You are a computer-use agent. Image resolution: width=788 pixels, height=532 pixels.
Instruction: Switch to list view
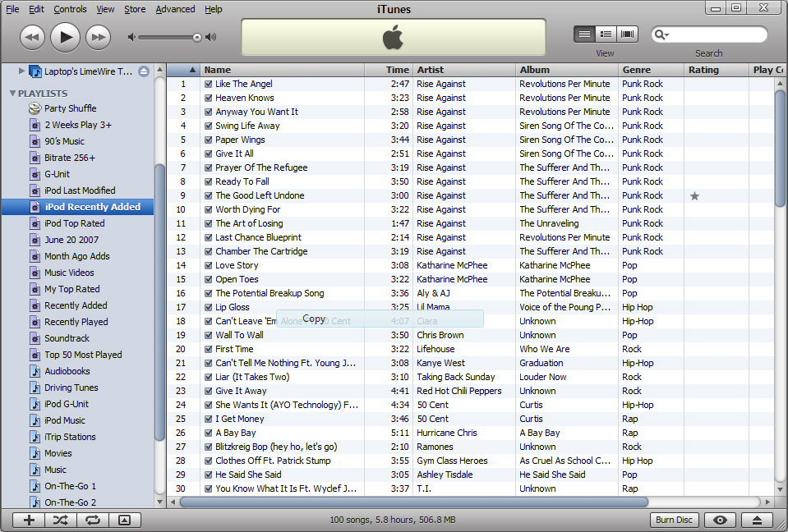[x=584, y=34]
